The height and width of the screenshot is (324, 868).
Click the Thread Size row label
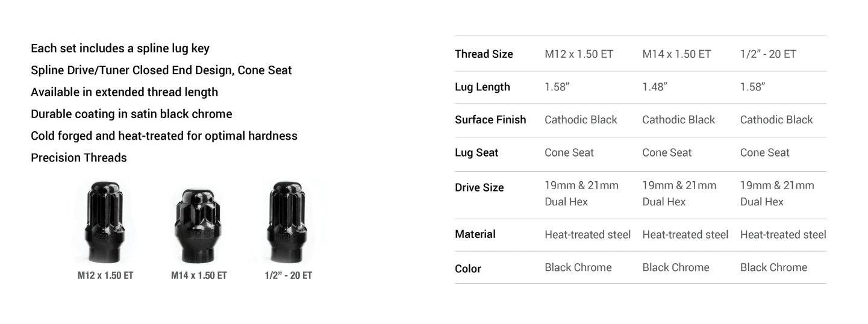point(484,54)
